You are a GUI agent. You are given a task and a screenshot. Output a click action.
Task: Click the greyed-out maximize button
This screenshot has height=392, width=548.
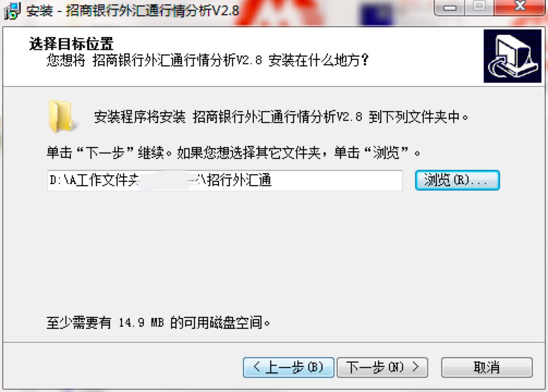(x=479, y=7)
